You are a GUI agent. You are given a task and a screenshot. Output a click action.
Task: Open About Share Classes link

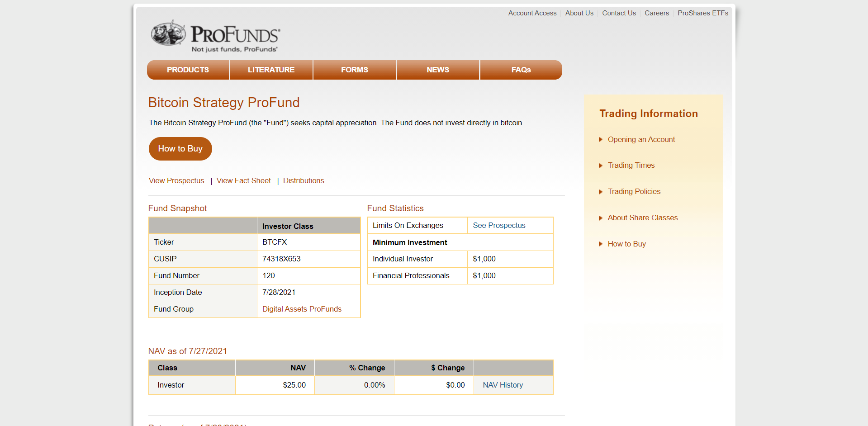pyautogui.click(x=643, y=218)
